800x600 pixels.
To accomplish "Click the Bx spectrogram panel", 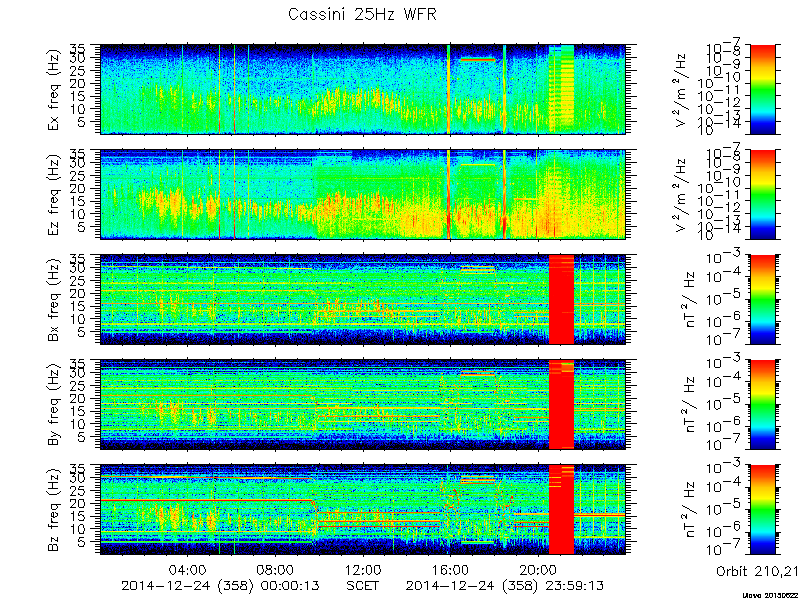I will [363, 299].
